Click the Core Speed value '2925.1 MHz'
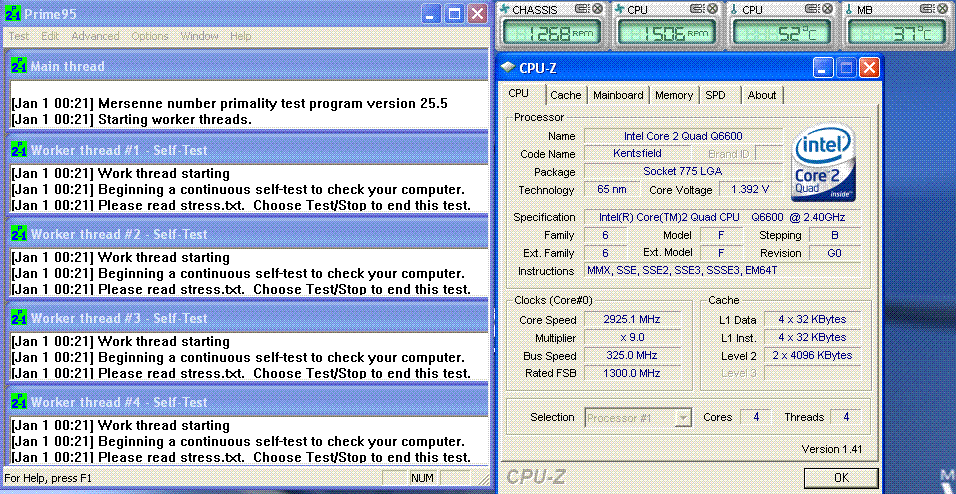Screen dimensions: 956x494 click(x=632, y=319)
